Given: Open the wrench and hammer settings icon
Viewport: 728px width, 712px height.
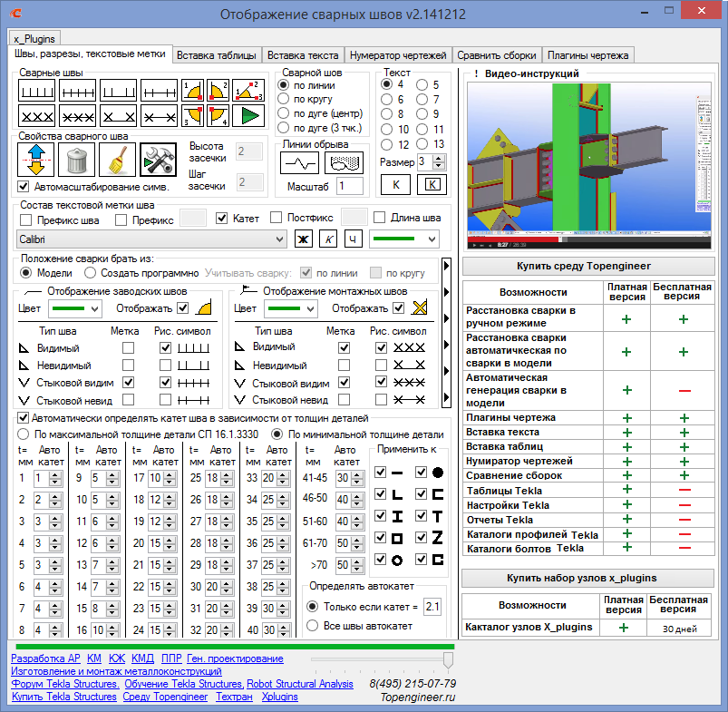Looking at the screenshot, I should point(157,161).
